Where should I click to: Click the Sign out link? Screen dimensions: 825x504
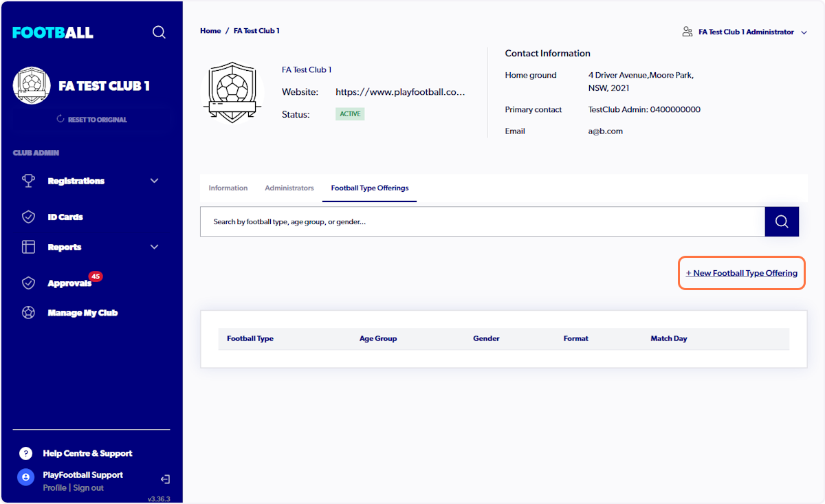(x=89, y=487)
